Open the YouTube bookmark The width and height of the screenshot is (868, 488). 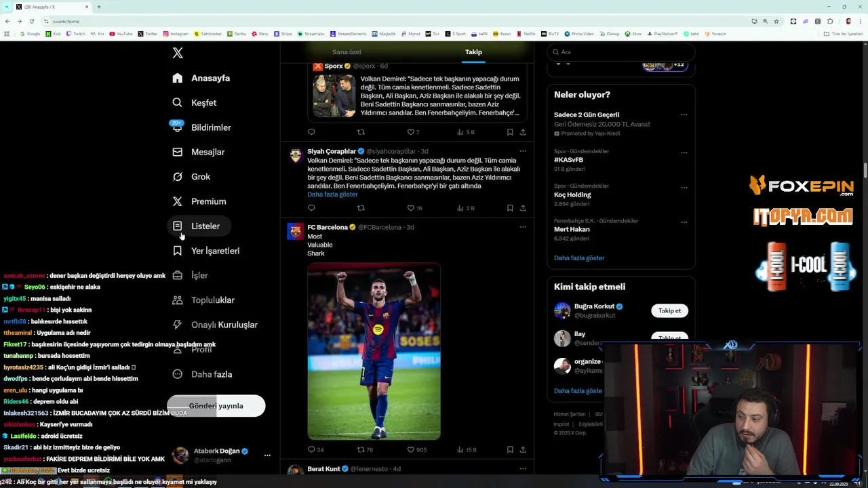122,34
